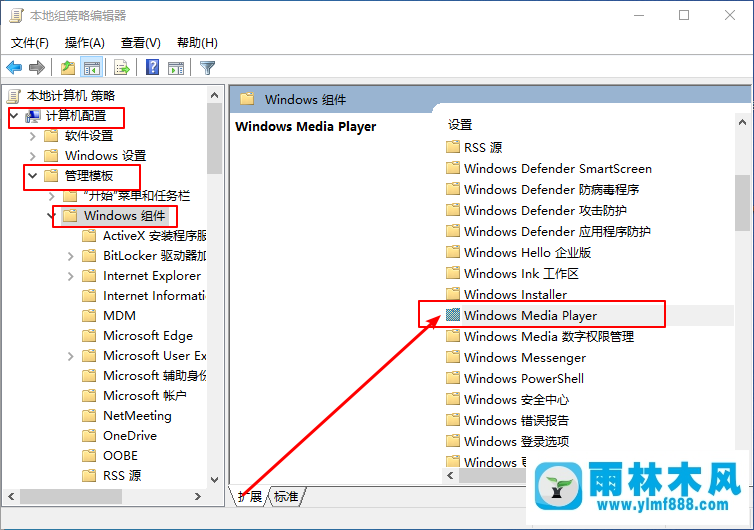Screen dimensions: 754x530
Task: Open the 帮助(H) menu
Action: tap(197, 43)
